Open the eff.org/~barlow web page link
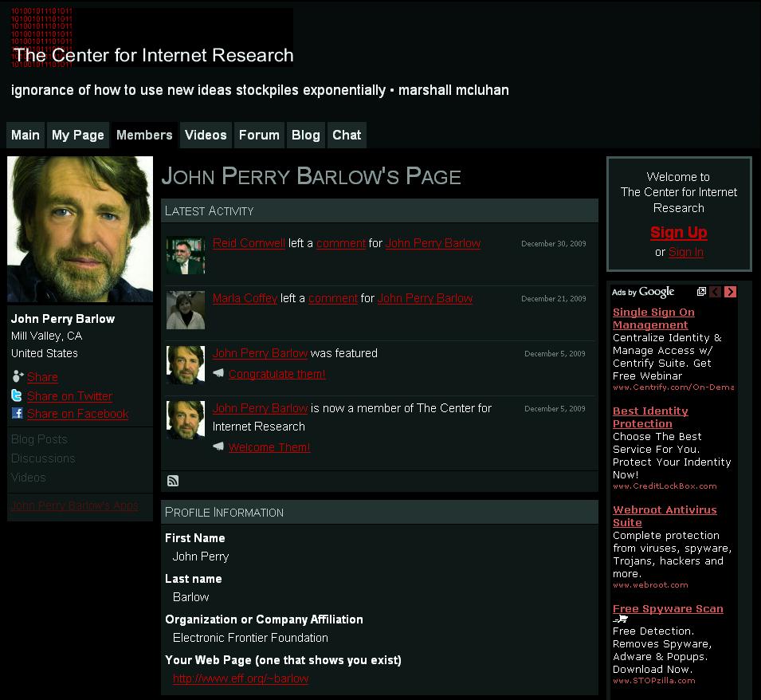This screenshot has height=700, width=761. (x=241, y=678)
